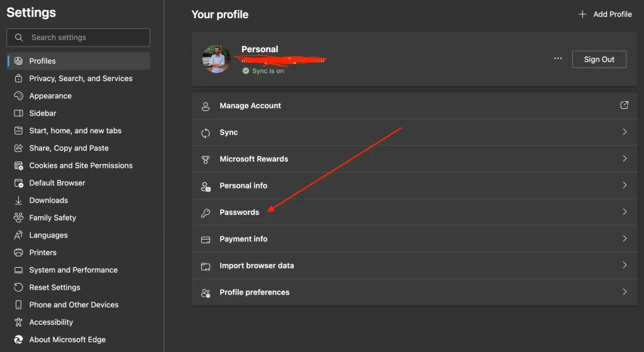
Task: Open Manage Account
Action: [x=414, y=106]
